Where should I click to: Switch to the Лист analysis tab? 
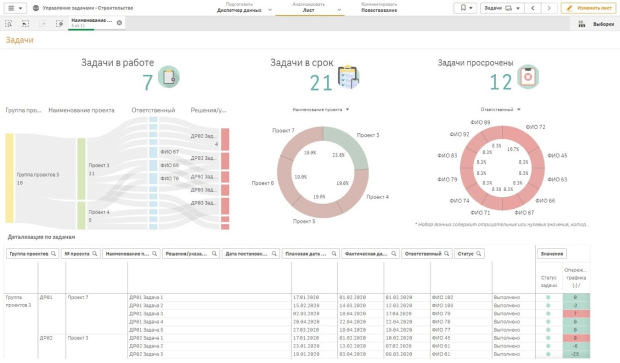[308, 8]
